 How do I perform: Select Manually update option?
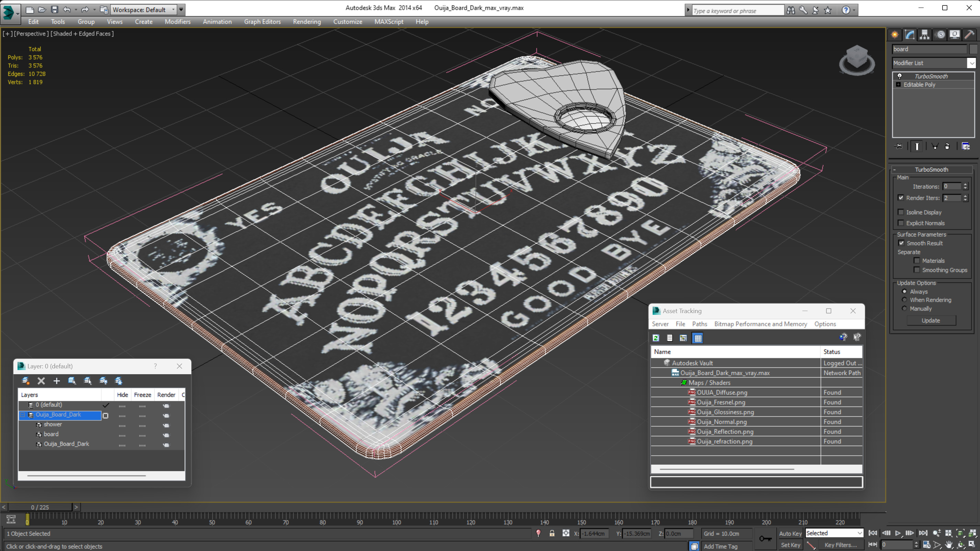[x=904, y=308]
